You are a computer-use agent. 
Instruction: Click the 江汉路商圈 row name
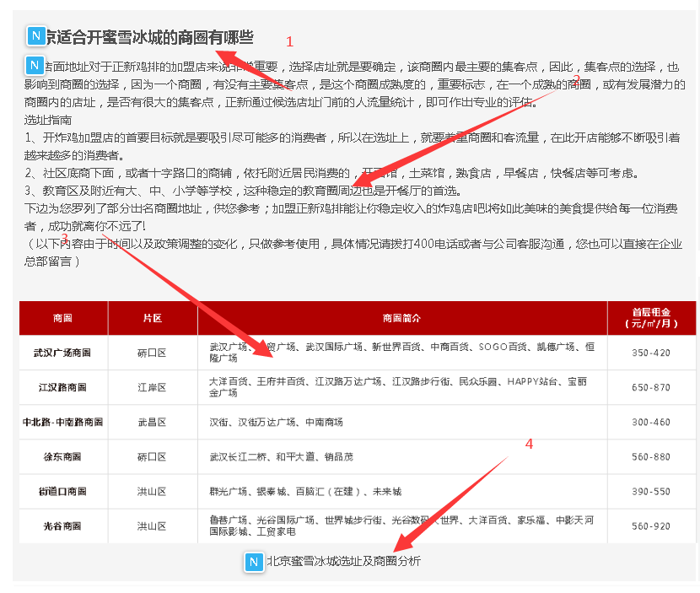pyautogui.click(x=62, y=387)
